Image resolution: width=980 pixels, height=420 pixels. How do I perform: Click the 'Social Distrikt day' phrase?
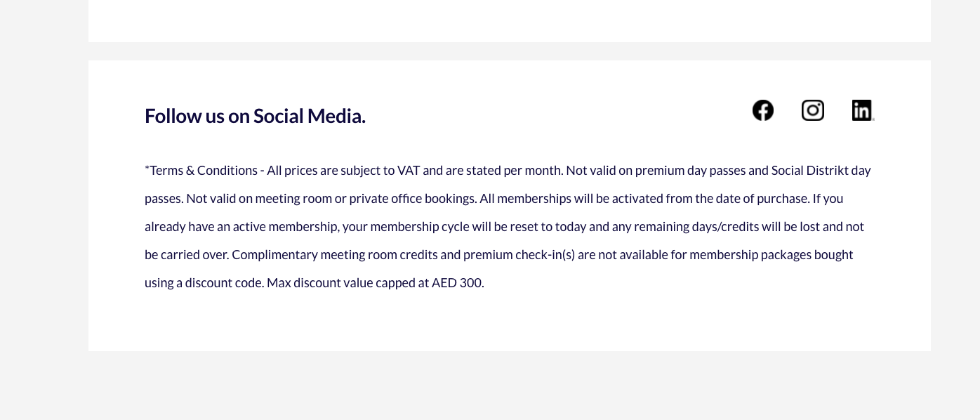click(x=821, y=171)
